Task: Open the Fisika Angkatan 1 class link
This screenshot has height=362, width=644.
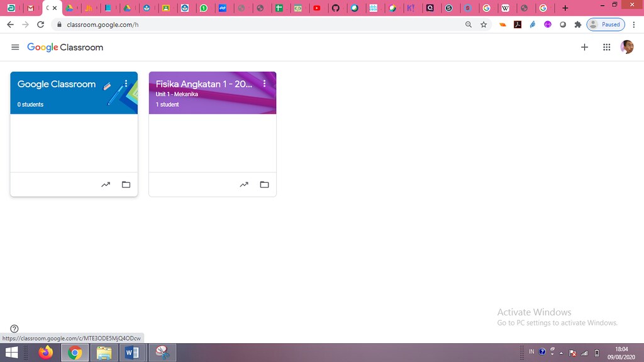Action: tap(204, 84)
